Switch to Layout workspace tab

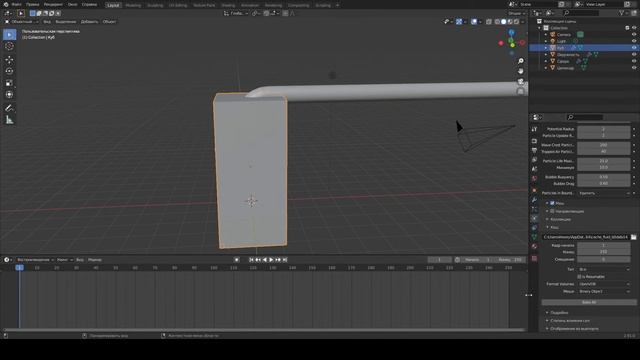click(x=113, y=5)
